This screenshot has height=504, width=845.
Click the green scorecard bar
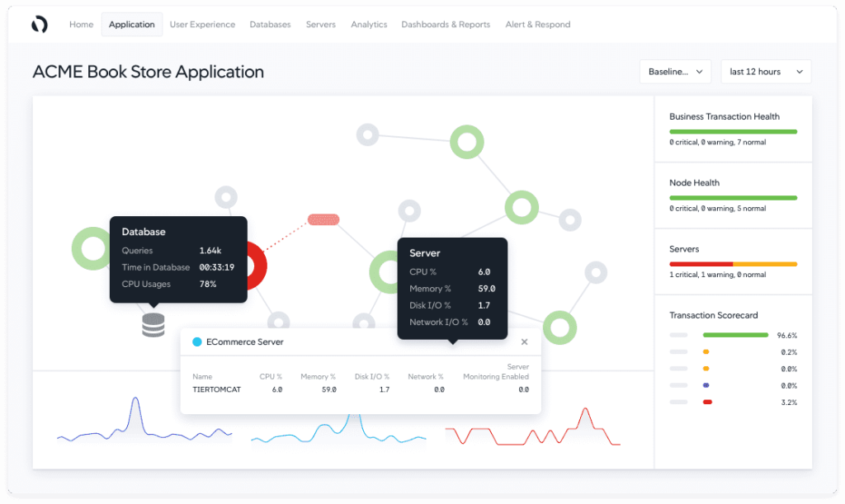pos(735,335)
